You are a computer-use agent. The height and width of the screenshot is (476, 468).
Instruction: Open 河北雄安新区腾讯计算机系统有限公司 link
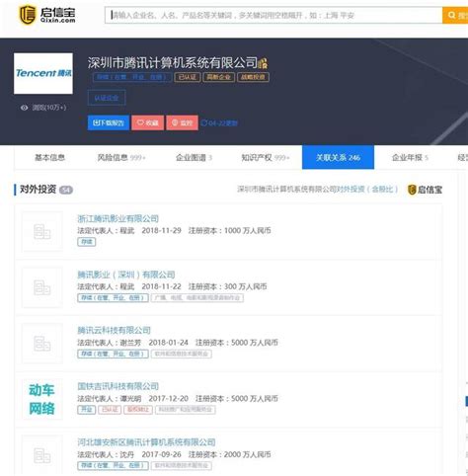pos(146,442)
